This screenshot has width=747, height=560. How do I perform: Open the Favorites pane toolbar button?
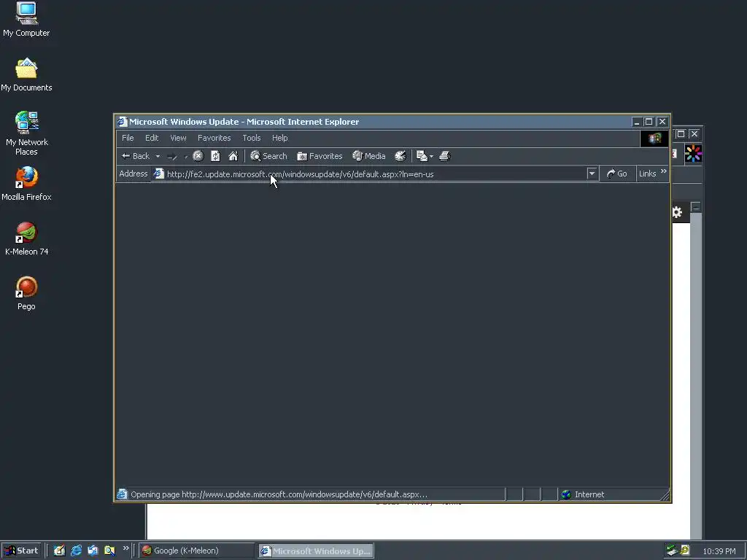(320, 156)
